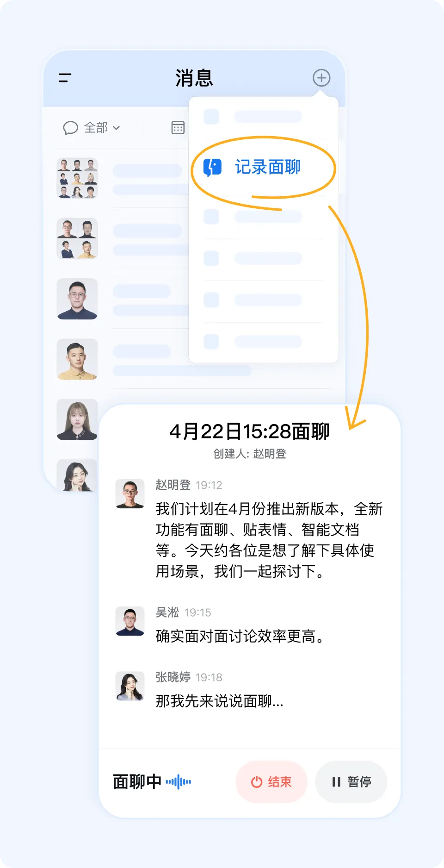Click the calendar icon in filter bar
Viewport: 444px width, 868px height.
[178, 127]
